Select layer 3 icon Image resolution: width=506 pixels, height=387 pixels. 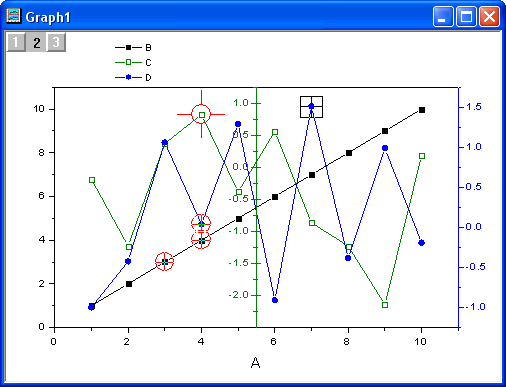click(56, 42)
